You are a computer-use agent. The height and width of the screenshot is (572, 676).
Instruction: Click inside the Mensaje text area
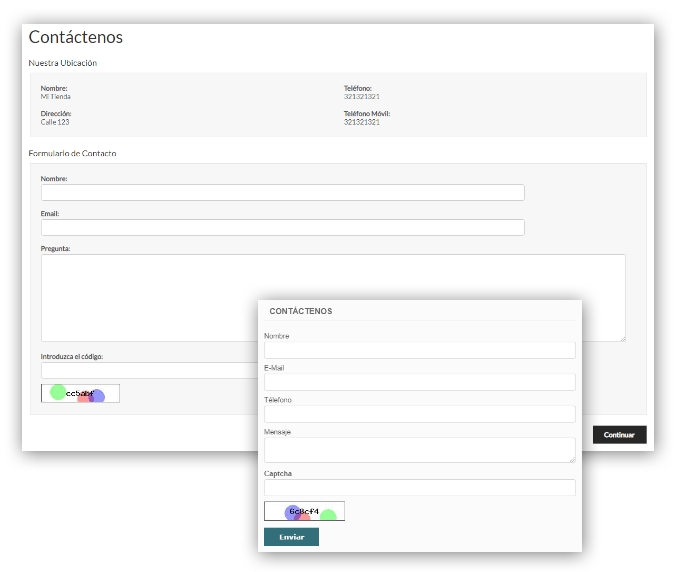[419, 450]
